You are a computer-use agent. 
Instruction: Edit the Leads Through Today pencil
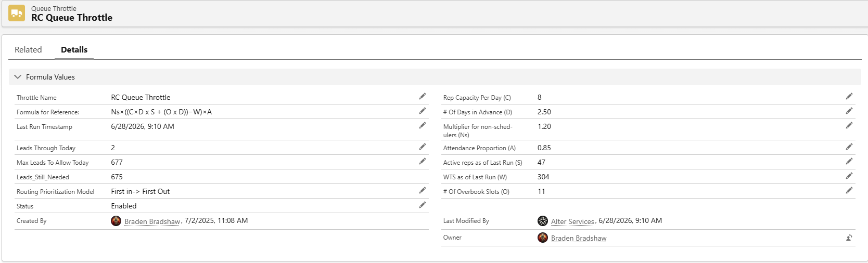(423, 147)
